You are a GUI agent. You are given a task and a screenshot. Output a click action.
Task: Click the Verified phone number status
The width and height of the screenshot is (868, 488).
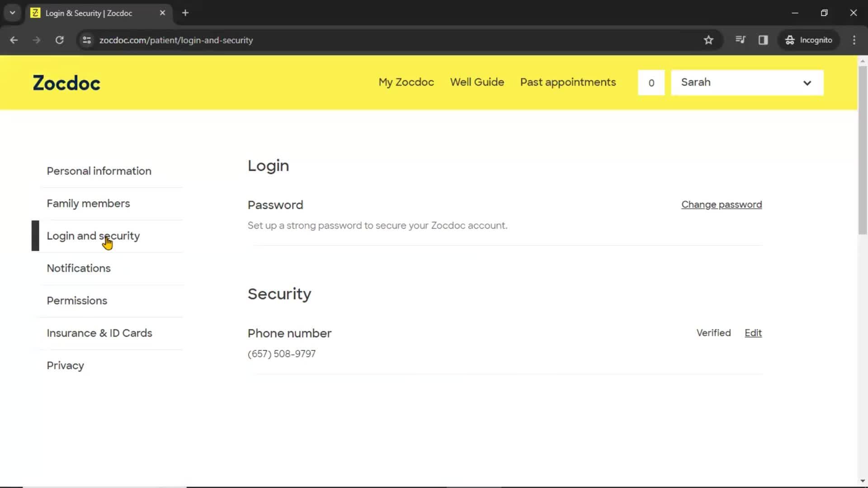point(712,333)
